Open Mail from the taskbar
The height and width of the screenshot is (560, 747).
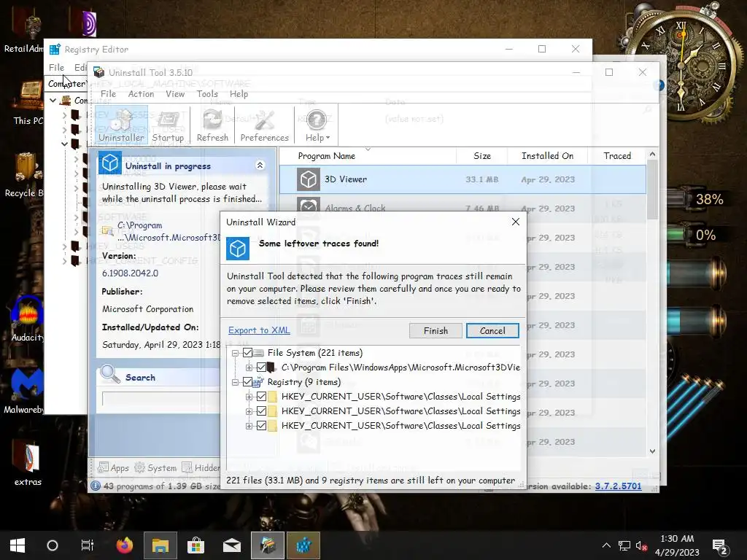coord(231,545)
